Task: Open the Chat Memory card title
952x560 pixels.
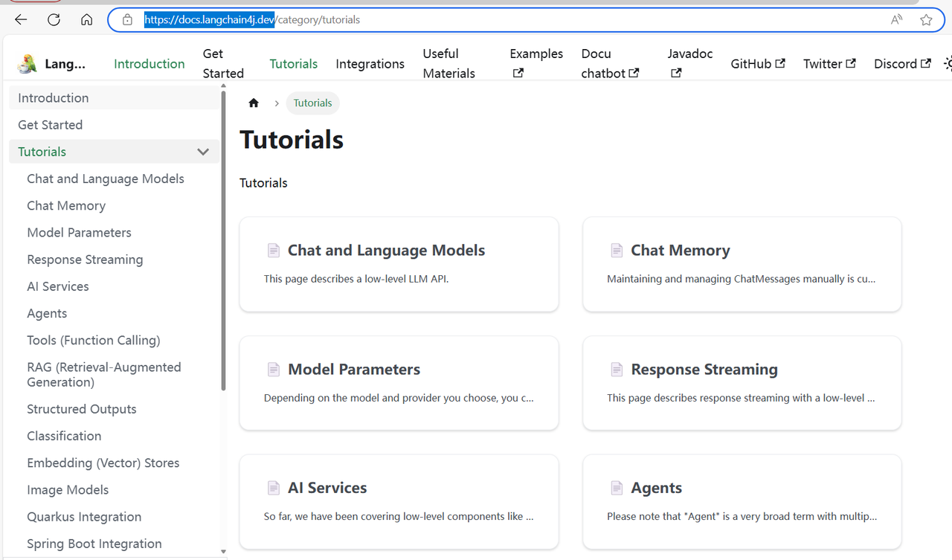Action: pos(681,251)
